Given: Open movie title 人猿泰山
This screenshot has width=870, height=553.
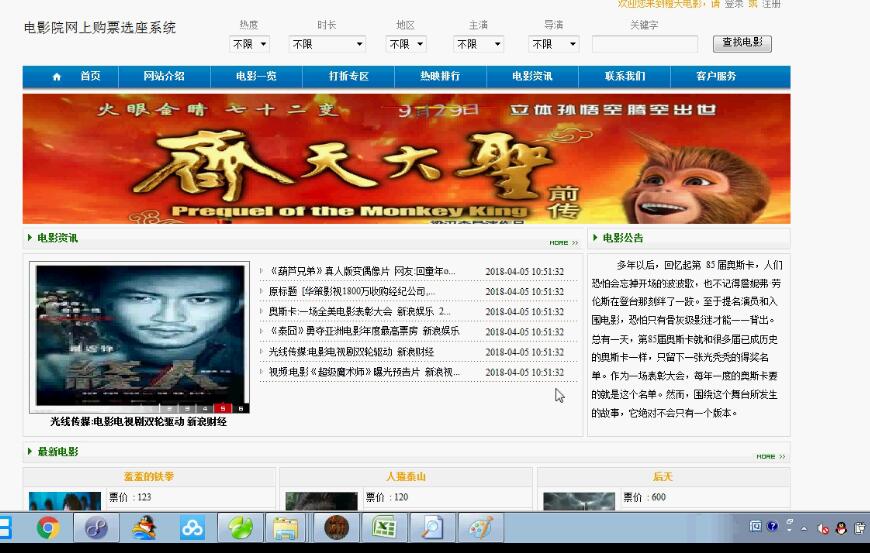Looking at the screenshot, I should point(406,476).
